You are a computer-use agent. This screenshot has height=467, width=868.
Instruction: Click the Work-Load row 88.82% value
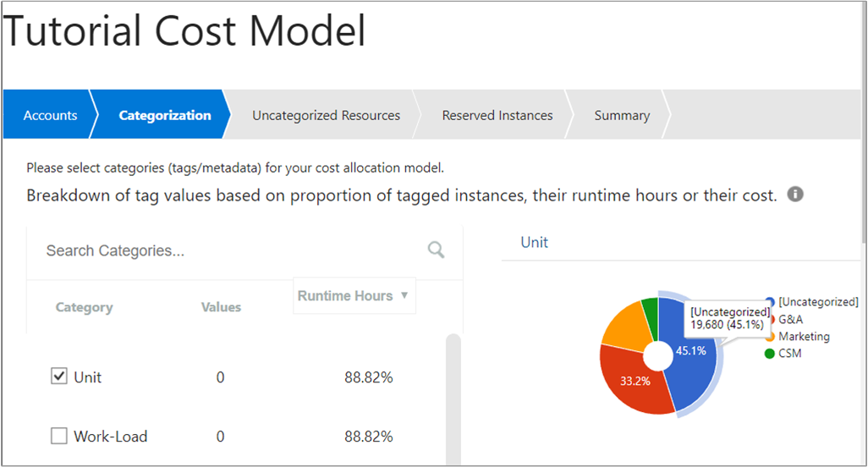[x=369, y=437]
